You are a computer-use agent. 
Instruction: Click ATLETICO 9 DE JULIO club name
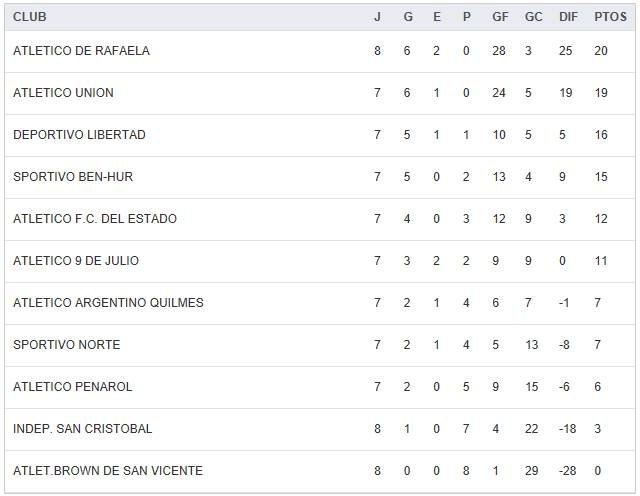[x=76, y=261]
